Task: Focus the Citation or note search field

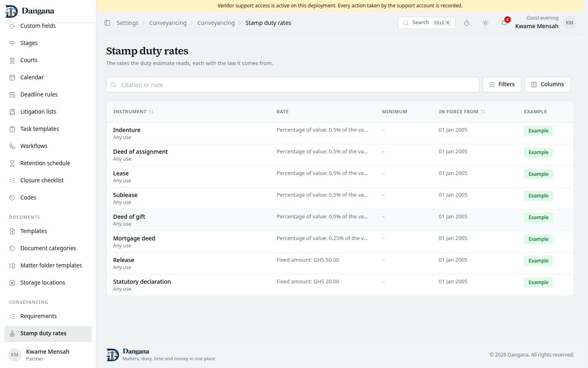Action: click(x=292, y=85)
